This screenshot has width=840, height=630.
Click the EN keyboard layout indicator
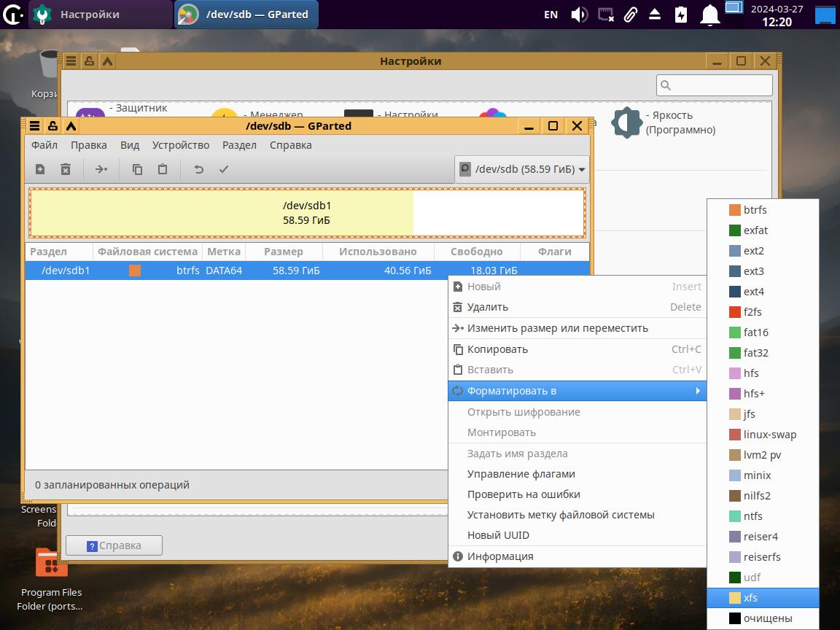pos(551,15)
